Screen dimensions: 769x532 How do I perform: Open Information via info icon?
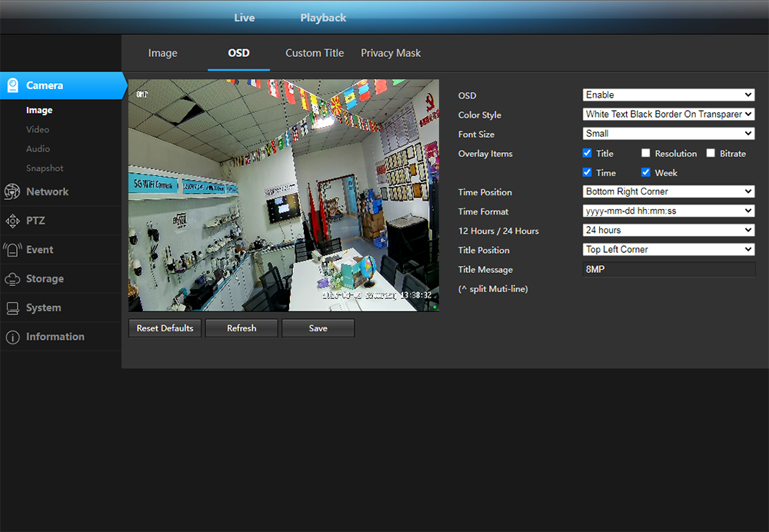12,337
